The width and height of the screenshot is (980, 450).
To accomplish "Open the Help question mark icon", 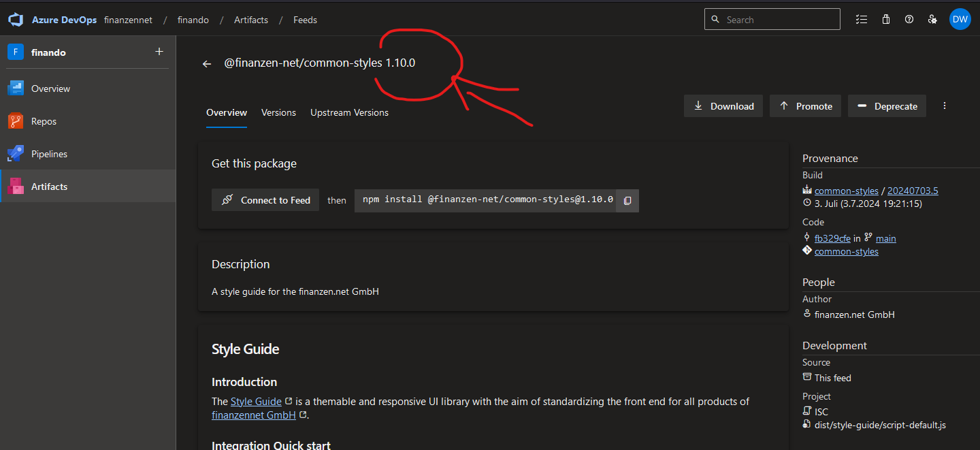I will 909,20.
